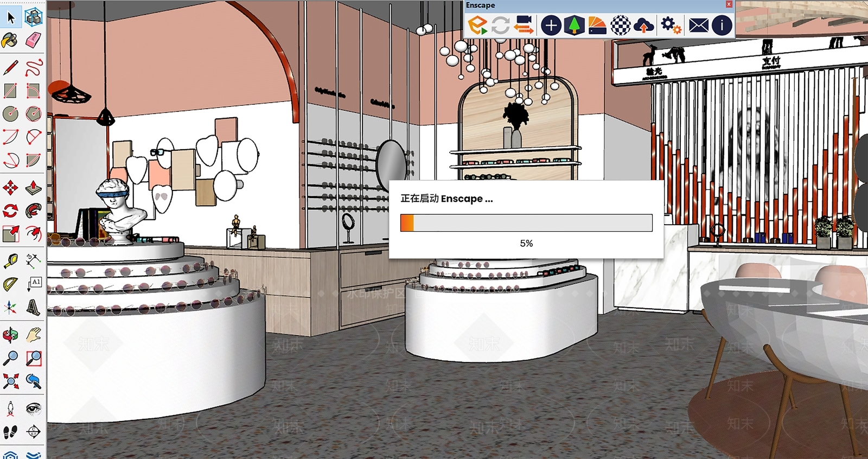
Task: Activate the Pan hand tool
Action: coord(34,334)
